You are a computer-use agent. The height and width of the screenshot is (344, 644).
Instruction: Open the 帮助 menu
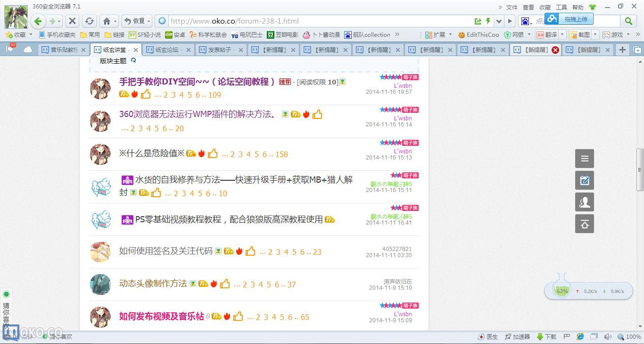click(578, 7)
